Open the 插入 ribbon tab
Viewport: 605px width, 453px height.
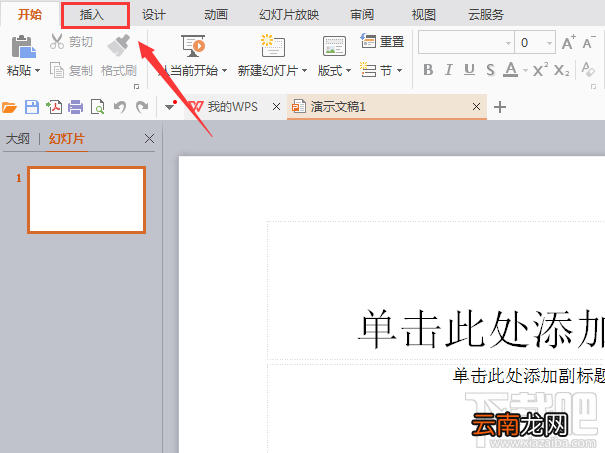point(92,15)
